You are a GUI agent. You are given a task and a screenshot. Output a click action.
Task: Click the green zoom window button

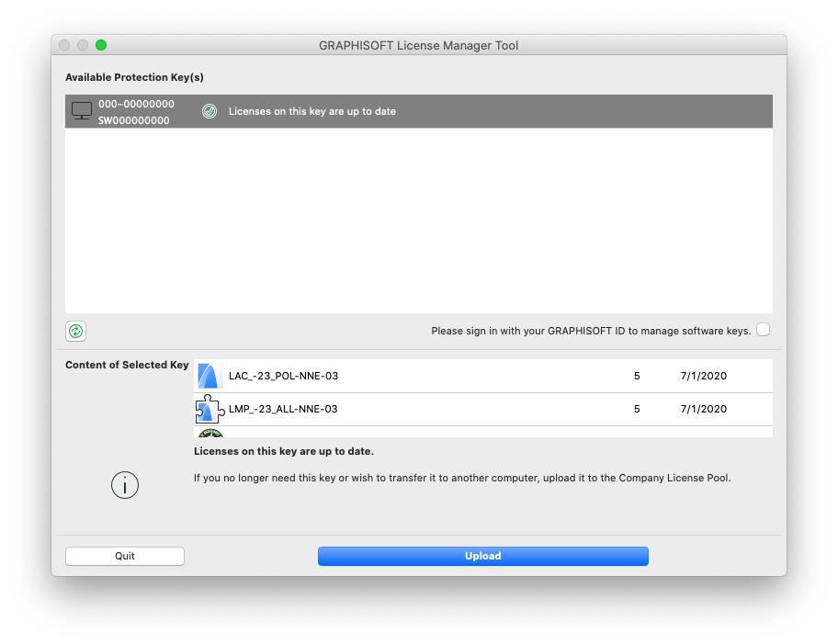pos(101,45)
